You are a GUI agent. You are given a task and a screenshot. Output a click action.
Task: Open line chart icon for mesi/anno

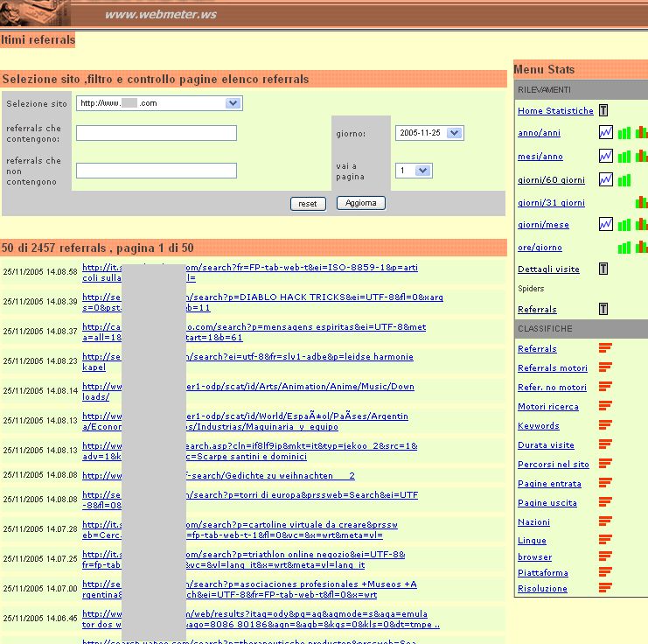[x=605, y=156]
